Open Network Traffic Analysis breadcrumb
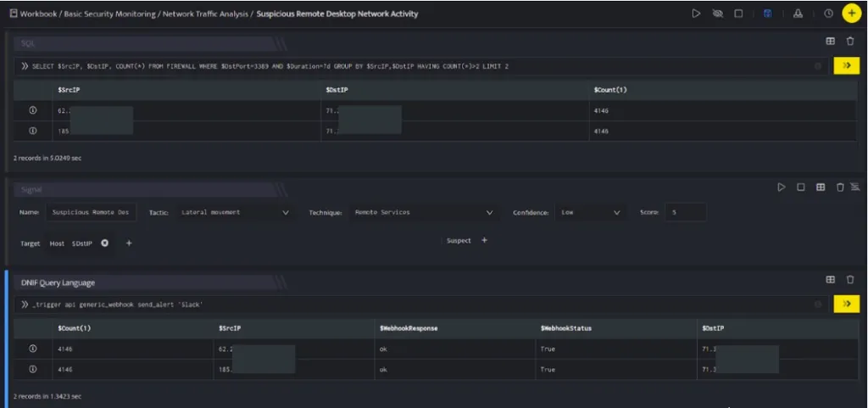Image resolution: width=868 pixels, height=408 pixels. (205, 14)
